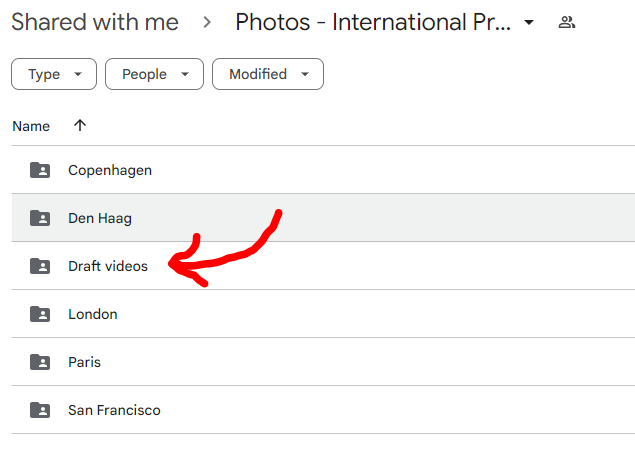The height and width of the screenshot is (451, 635).
Task: Click the Copenhagen shared folder icon
Action: [x=40, y=170]
